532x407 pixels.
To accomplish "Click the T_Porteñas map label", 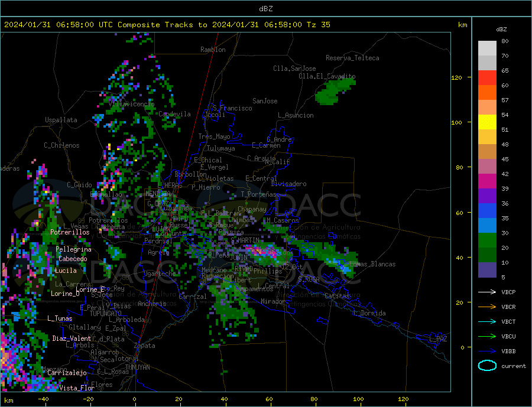I will tap(259, 195).
